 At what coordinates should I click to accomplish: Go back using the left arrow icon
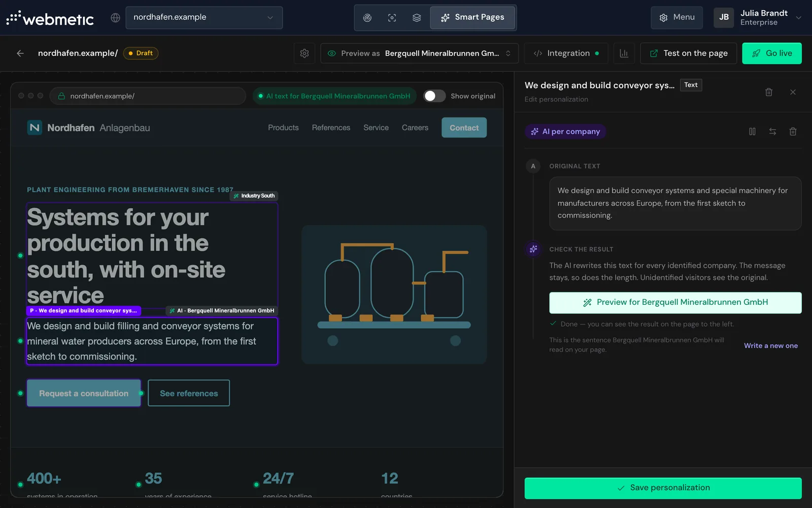[20, 53]
